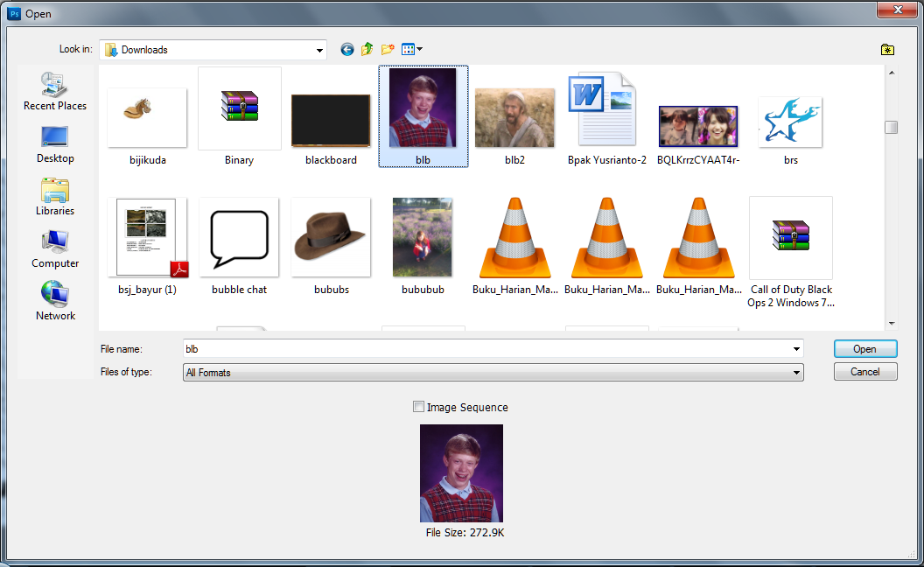Open the View Menu icon
The image size is (924, 567).
coord(408,50)
